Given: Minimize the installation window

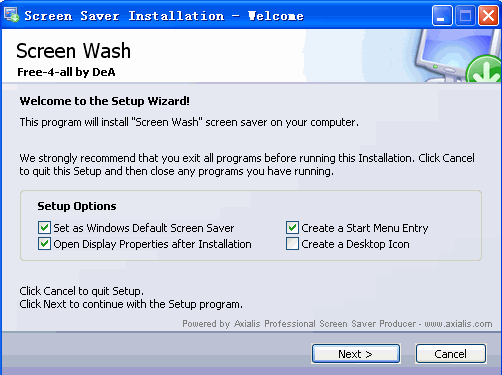Looking at the screenshot, I should click(442, 15).
